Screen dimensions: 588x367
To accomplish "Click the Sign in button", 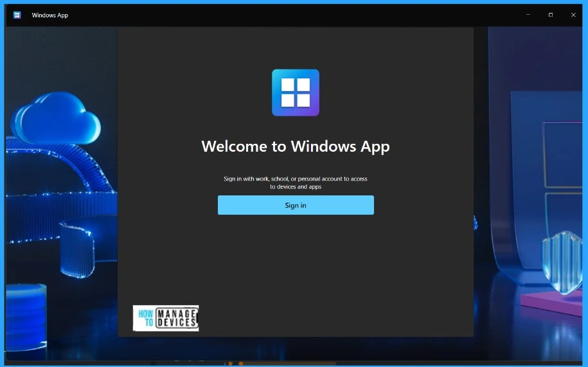I will point(296,205).
